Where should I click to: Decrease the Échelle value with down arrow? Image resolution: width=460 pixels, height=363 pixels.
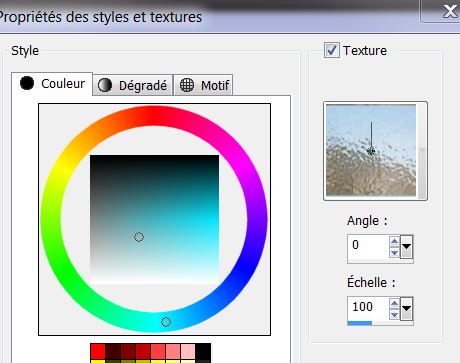[394, 315]
